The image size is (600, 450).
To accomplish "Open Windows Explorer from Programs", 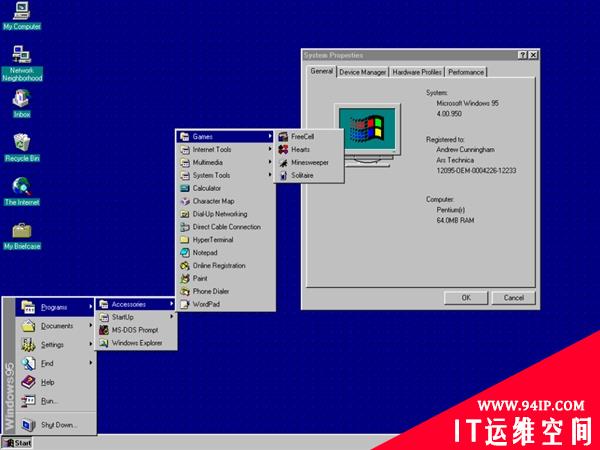I will (x=136, y=343).
